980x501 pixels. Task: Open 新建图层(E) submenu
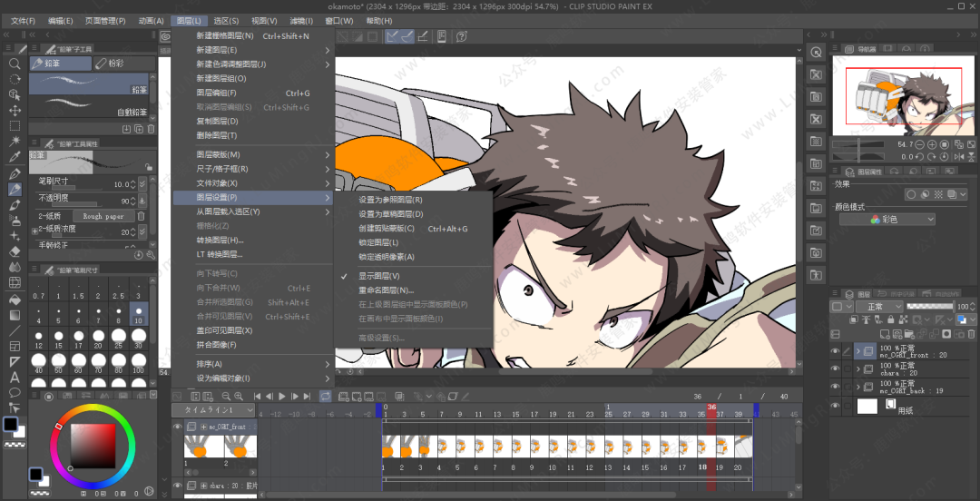point(254,50)
